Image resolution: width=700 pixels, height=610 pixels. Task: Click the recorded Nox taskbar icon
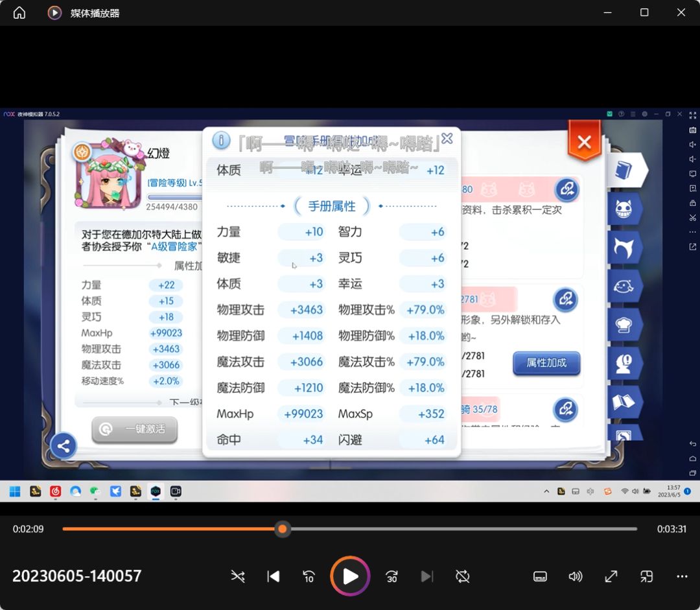pos(156,491)
